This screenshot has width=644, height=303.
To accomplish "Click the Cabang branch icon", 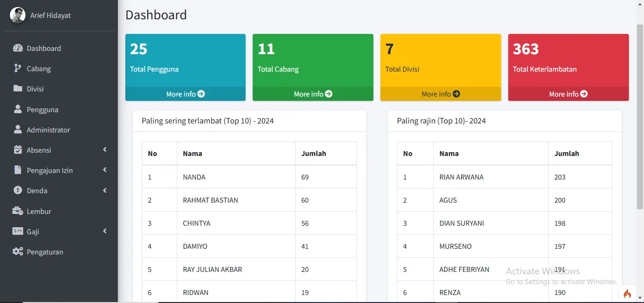I will 18,68.
